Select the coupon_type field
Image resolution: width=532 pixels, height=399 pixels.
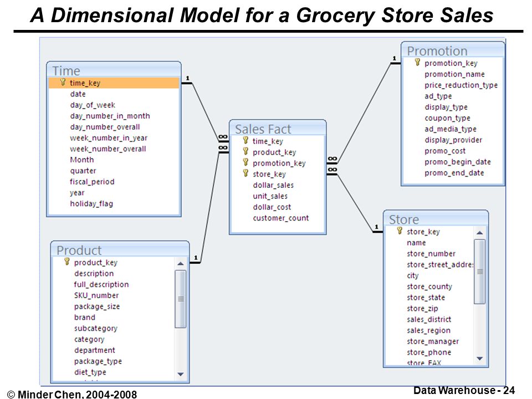click(x=447, y=117)
